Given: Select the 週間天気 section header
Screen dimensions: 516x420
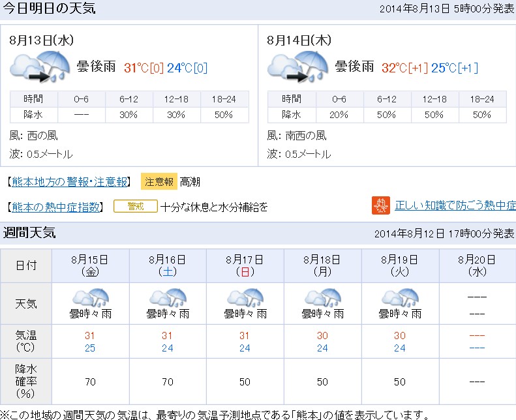Looking at the screenshot, I should point(30,233).
